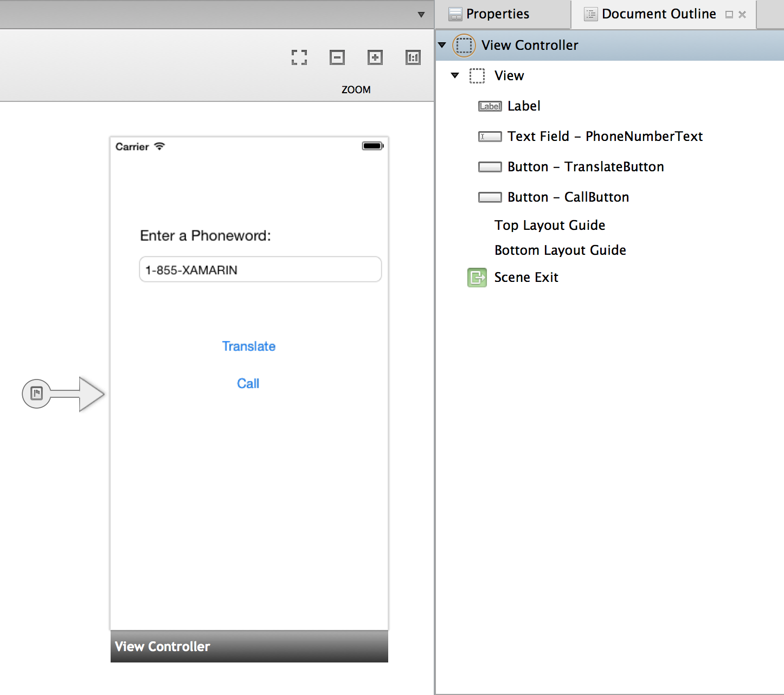Switch to the Properties tab
Image resolution: width=784 pixels, height=695 pixels.
497,14
